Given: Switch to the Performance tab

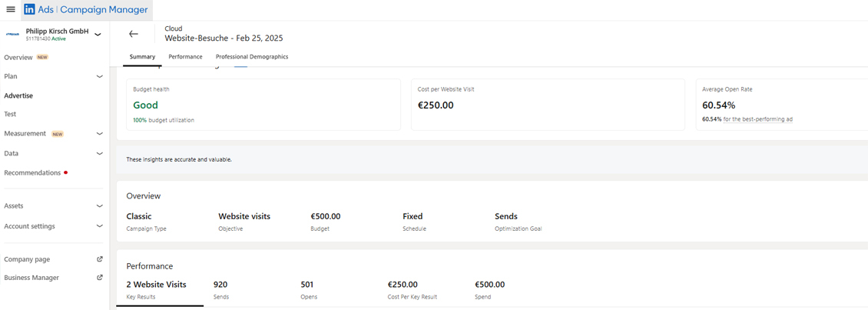Looking at the screenshot, I should 185,57.
